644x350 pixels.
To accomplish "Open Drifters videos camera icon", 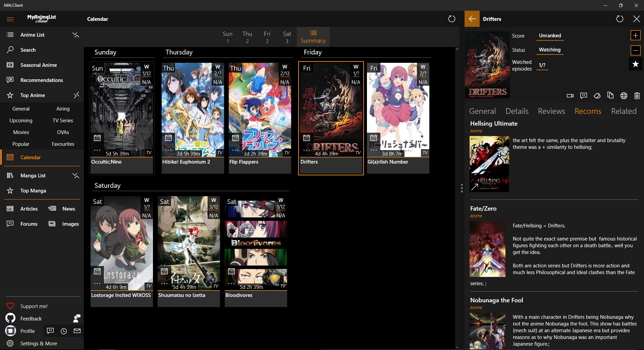I will (x=570, y=96).
